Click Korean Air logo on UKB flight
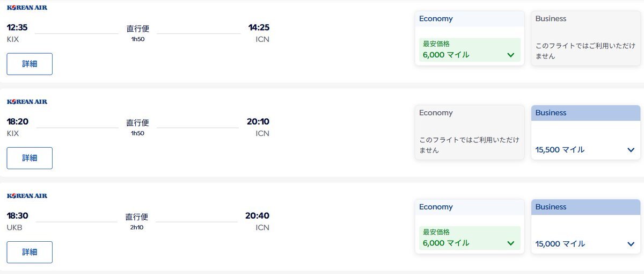The height and width of the screenshot is (274, 644). tap(27, 196)
